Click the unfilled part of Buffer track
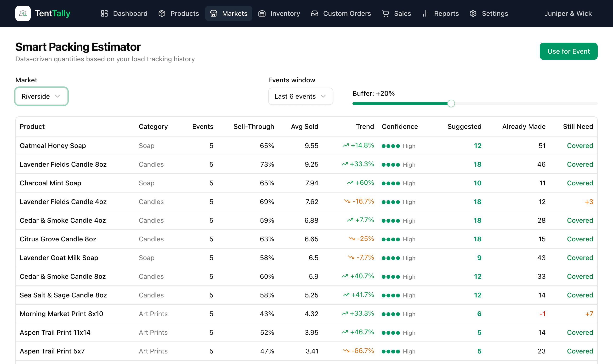Image resolution: width=613 pixels, height=364 pixels. [x=526, y=103]
